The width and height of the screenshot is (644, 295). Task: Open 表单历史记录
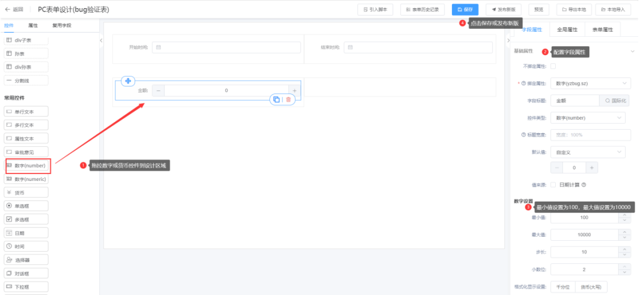pos(423,9)
